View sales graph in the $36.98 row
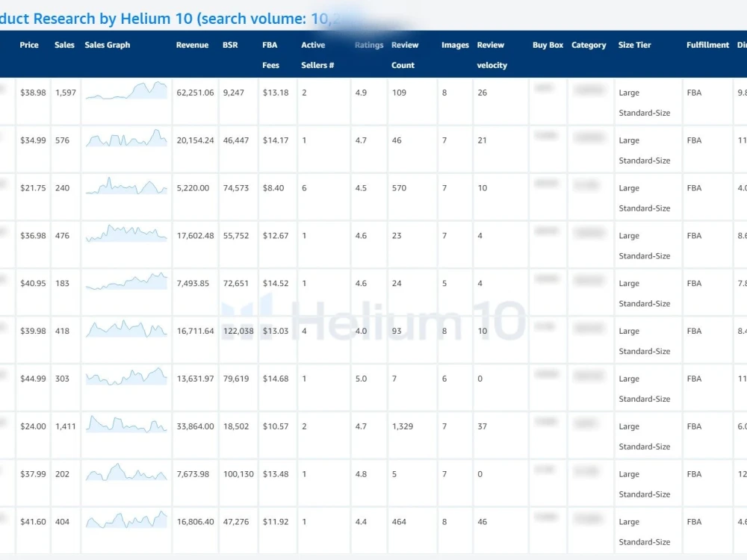 coord(126,233)
